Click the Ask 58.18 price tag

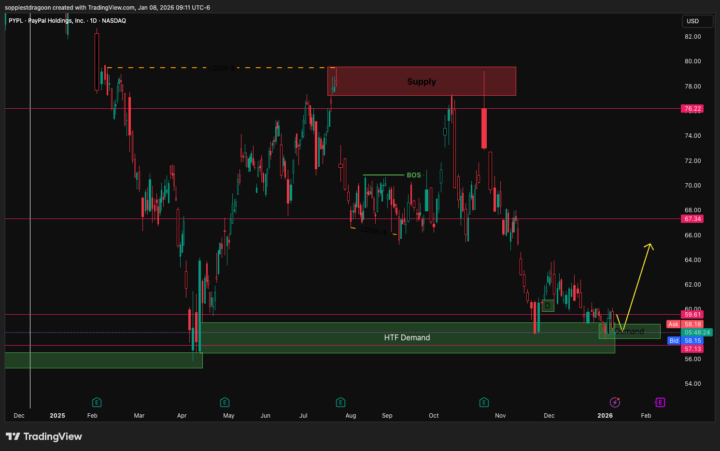tap(685, 324)
